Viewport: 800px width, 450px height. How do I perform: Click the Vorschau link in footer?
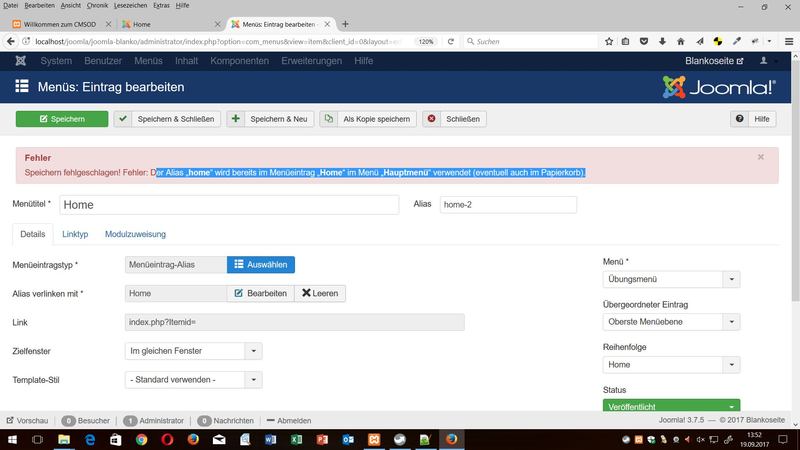(28, 421)
